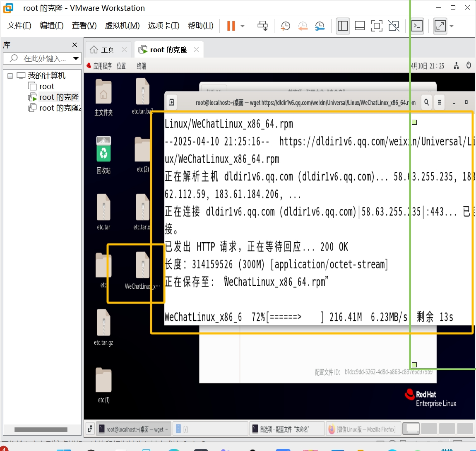Select the etc.tar.bz2 desktop file
This screenshot has height=451, width=476.
pyautogui.click(x=142, y=96)
